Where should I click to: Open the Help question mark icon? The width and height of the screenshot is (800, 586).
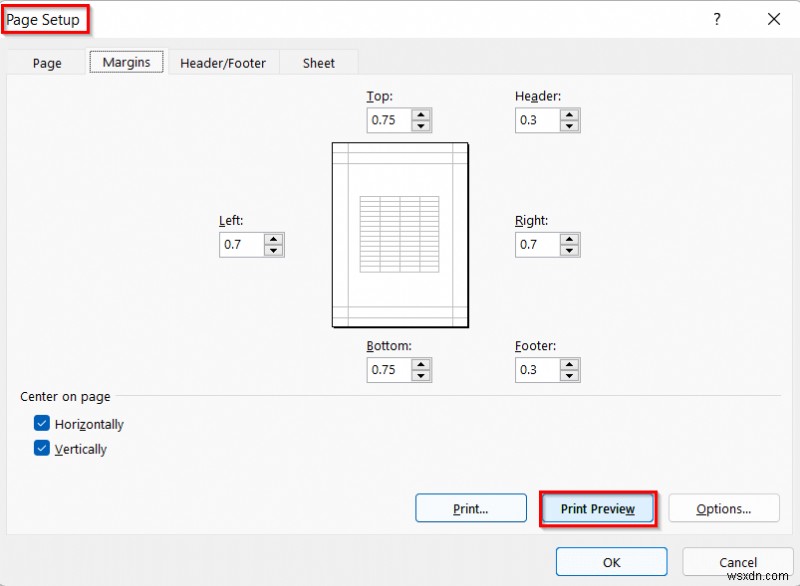(717, 19)
